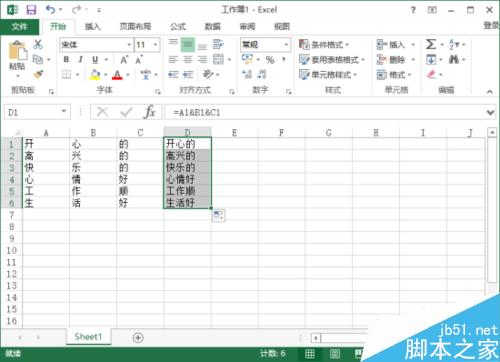Toggle Italic formatting
This screenshot has width=500, height=362.
tap(80, 59)
